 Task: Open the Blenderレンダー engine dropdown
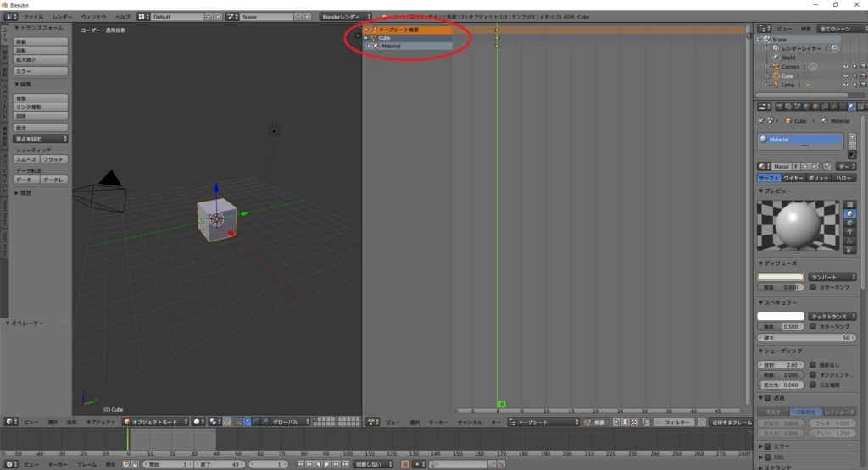pyautogui.click(x=346, y=17)
